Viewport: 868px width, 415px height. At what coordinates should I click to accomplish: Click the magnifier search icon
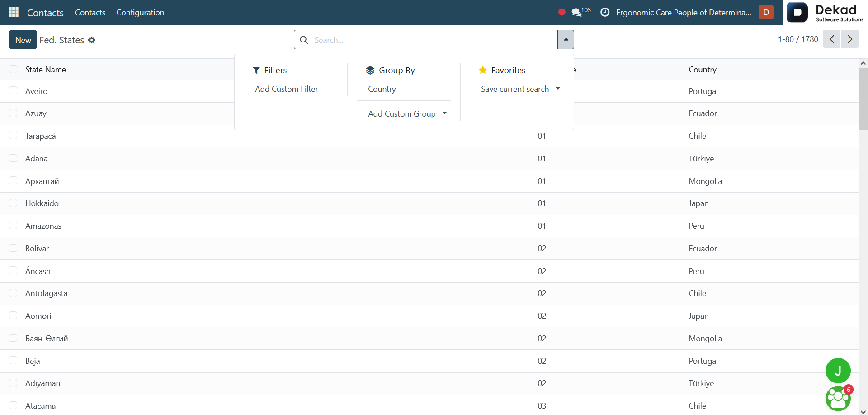coord(304,40)
